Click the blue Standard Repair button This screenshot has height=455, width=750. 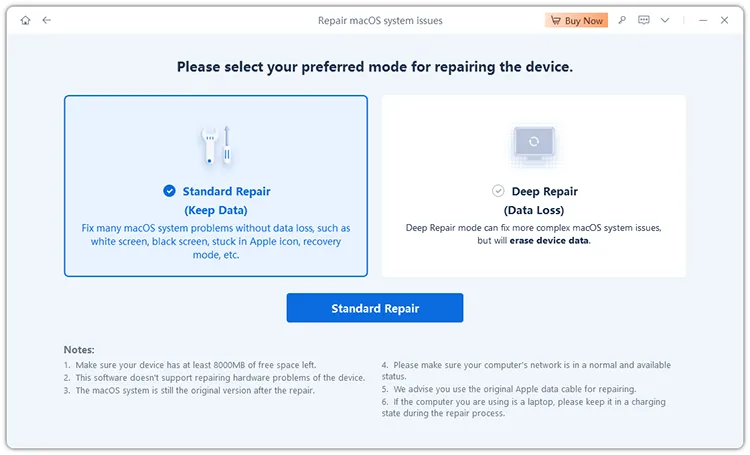point(375,308)
